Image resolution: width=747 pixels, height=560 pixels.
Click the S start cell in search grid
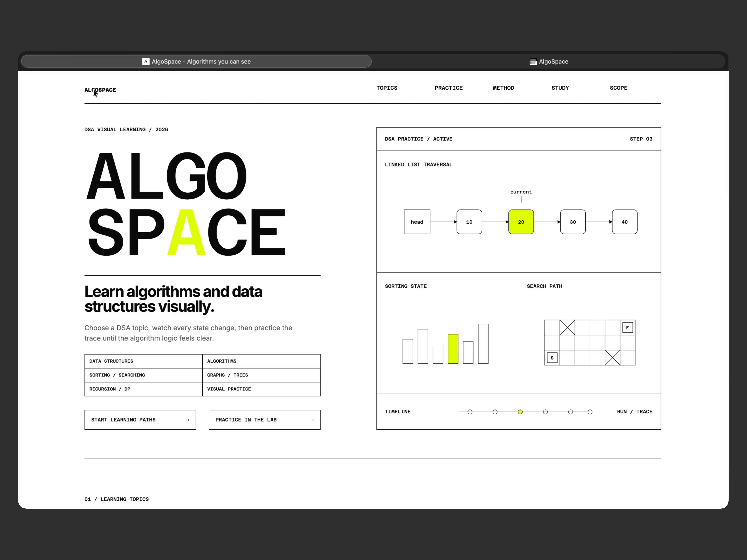point(552,358)
